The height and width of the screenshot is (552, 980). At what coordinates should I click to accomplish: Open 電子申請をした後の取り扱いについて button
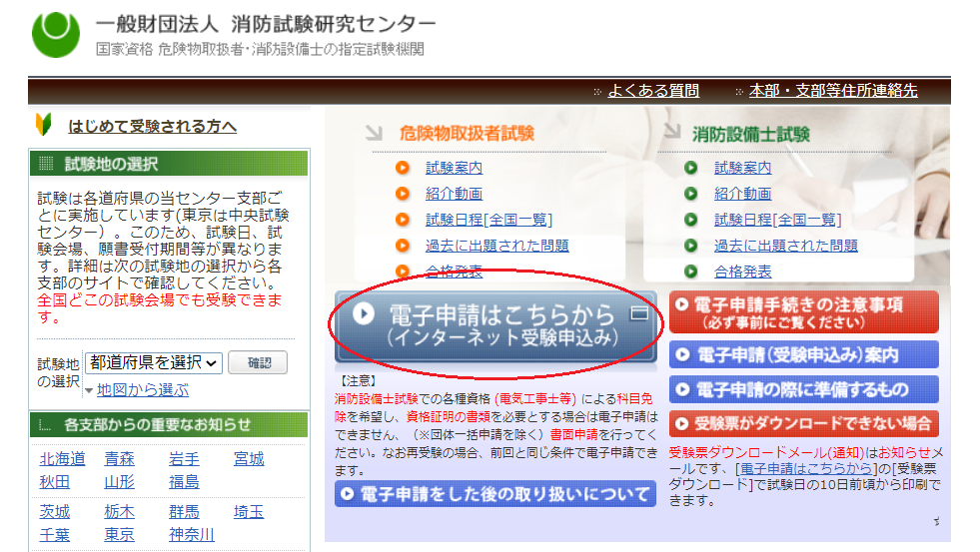(x=495, y=494)
